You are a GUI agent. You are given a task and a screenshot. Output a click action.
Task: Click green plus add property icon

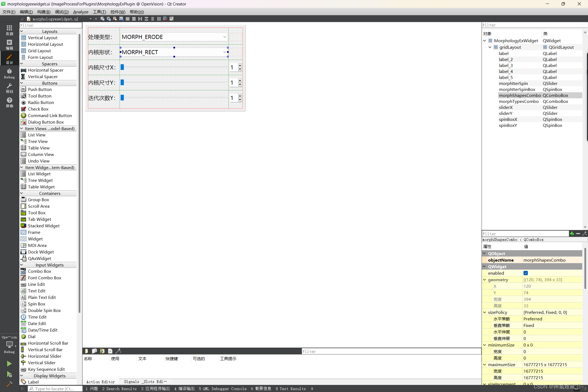point(572,234)
